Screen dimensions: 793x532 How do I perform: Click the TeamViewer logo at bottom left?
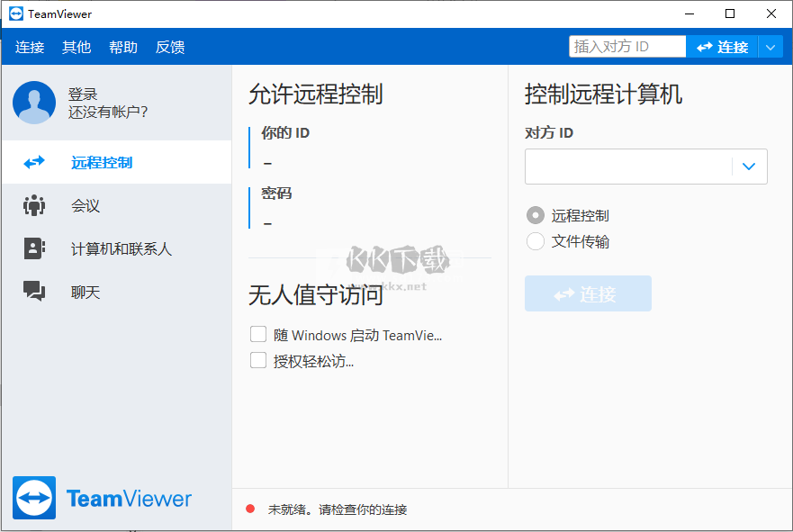click(x=34, y=498)
